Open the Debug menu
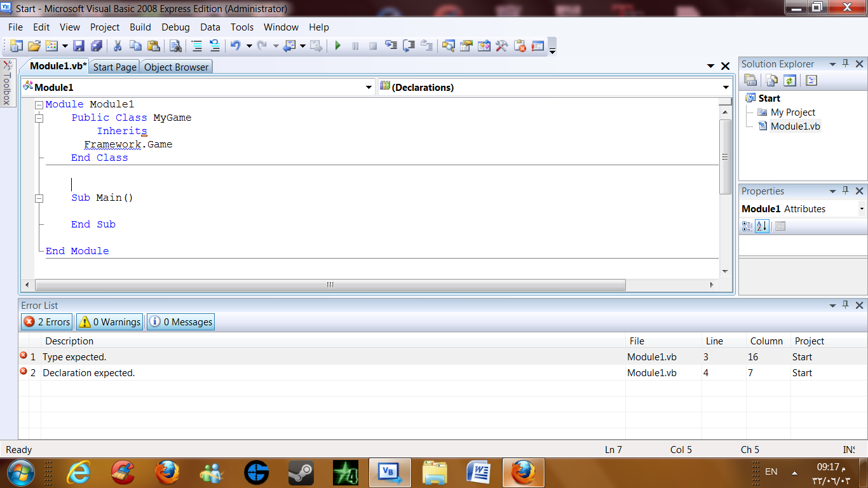Image resolution: width=868 pixels, height=488 pixels. pyautogui.click(x=175, y=27)
